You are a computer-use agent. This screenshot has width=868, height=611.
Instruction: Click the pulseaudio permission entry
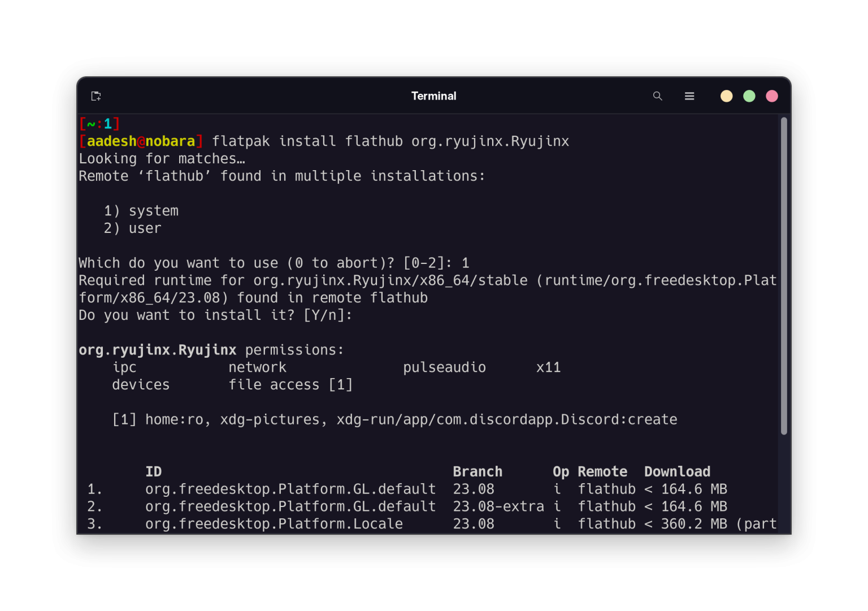coord(444,367)
